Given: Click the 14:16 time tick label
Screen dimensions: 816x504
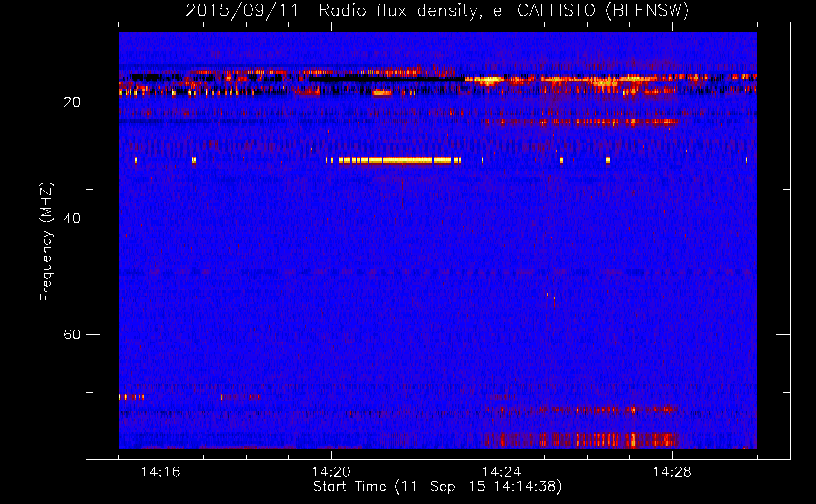Looking at the screenshot, I should pos(160,472).
